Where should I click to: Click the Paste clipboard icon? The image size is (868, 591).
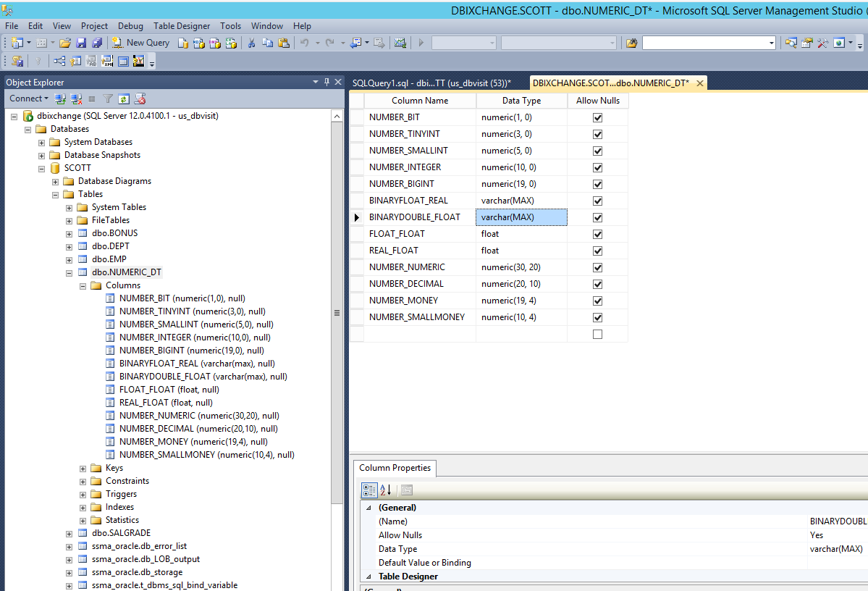coord(284,43)
